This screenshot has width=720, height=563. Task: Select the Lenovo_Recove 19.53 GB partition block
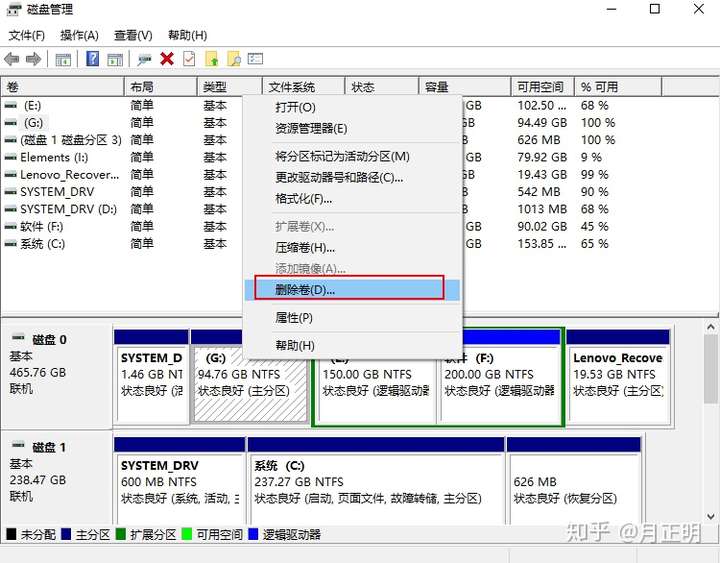pyautogui.click(x=618, y=377)
